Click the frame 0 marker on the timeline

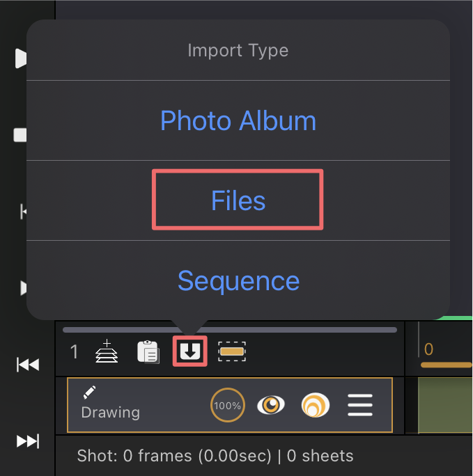pos(428,349)
